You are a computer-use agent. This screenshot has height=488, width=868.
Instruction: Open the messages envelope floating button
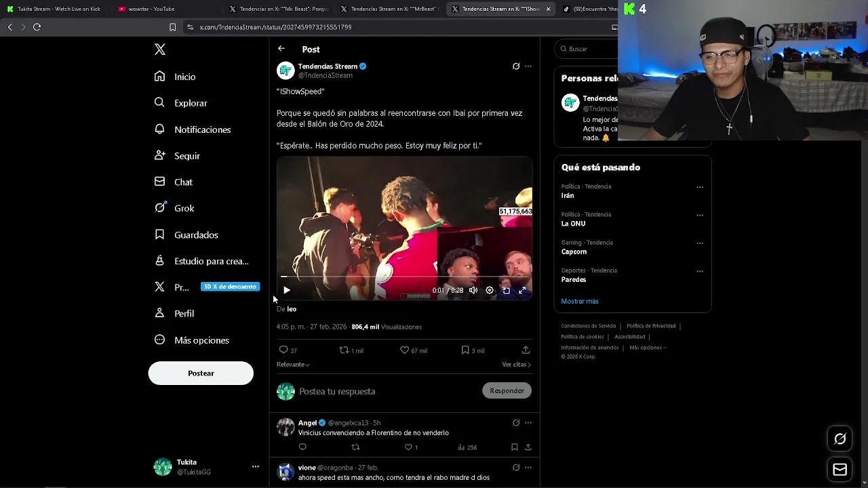840,470
